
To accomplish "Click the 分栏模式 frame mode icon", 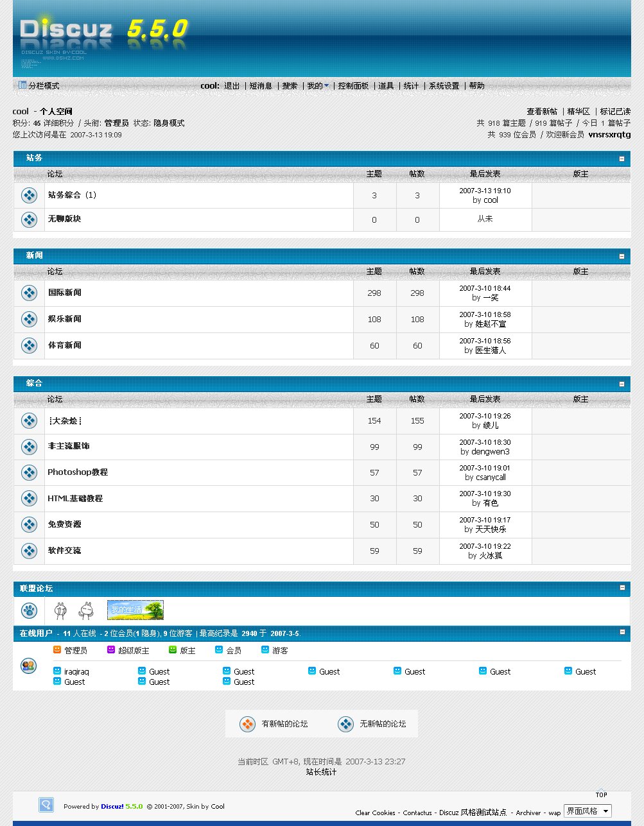I will 22,85.
